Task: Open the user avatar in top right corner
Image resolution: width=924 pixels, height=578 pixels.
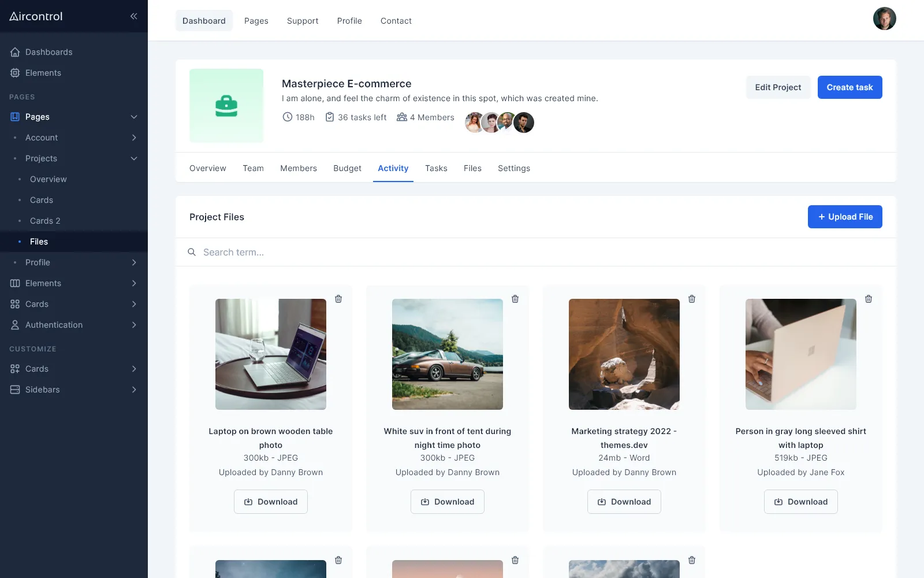Action: tap(884, 18)
